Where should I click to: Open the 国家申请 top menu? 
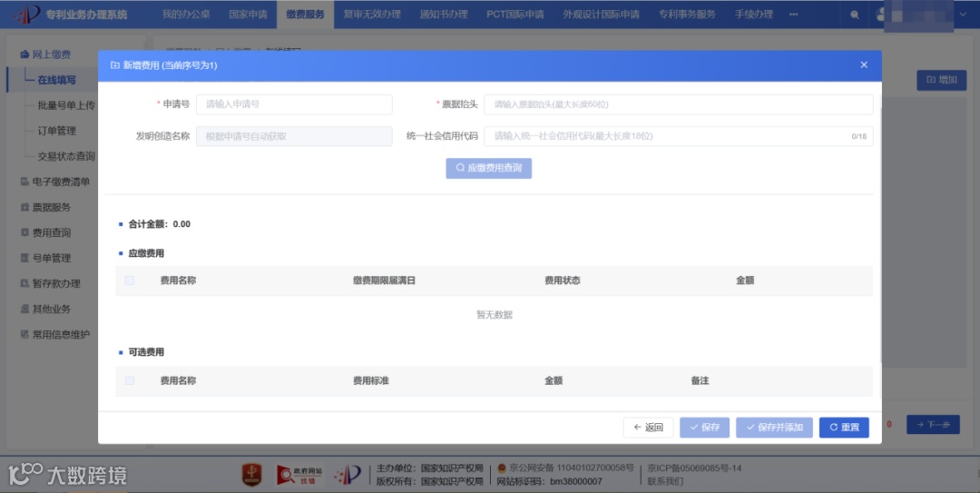coord(248,14)
